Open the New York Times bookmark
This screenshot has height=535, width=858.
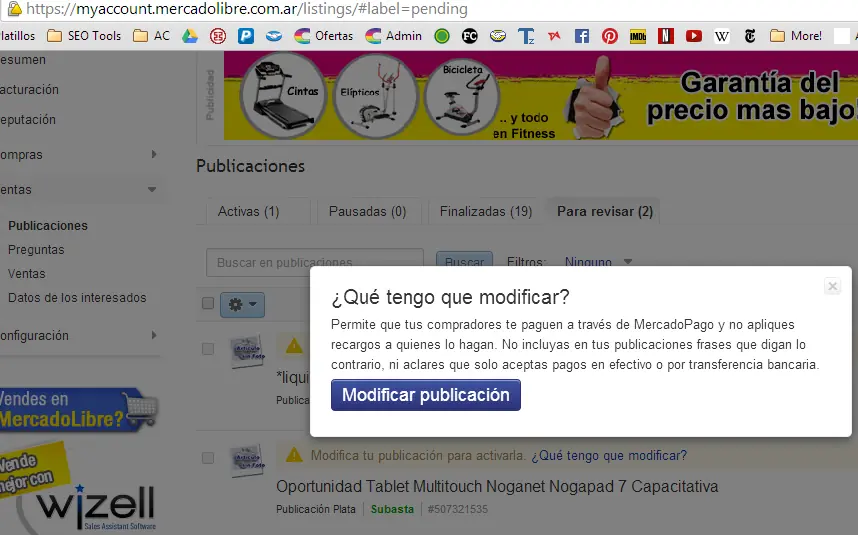point(750,36)
